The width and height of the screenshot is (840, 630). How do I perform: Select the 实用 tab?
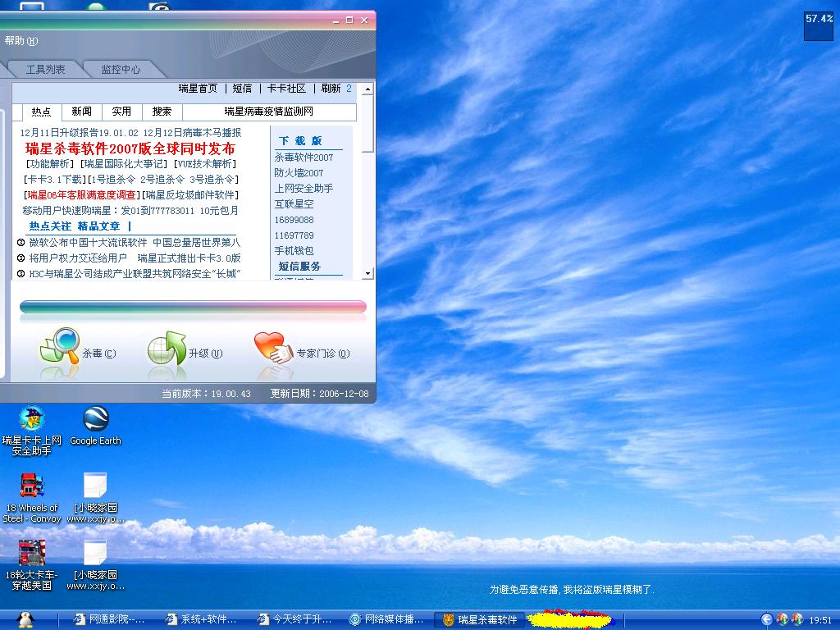pyautogui.click(x=121, y=112)
